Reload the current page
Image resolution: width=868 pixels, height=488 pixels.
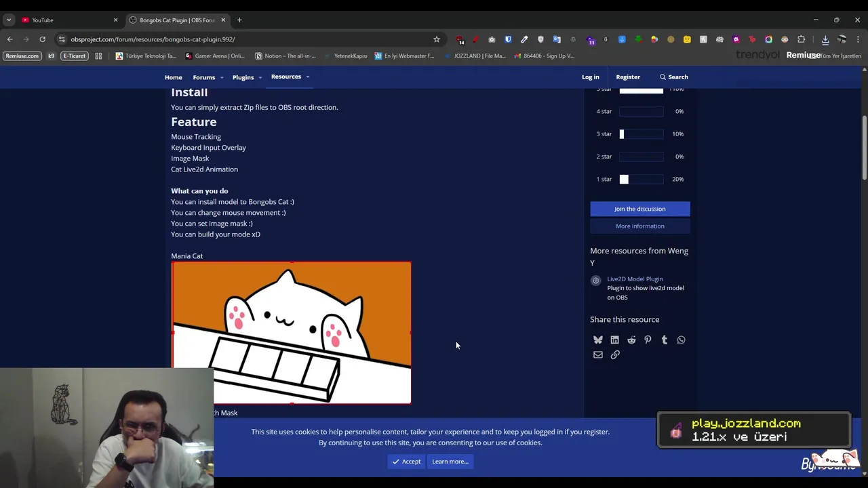[x=42, y=39]
